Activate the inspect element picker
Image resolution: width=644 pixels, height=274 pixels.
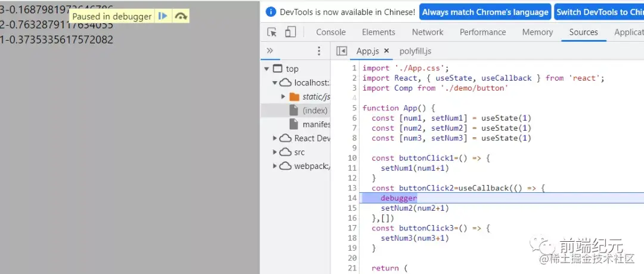(272, 32)
